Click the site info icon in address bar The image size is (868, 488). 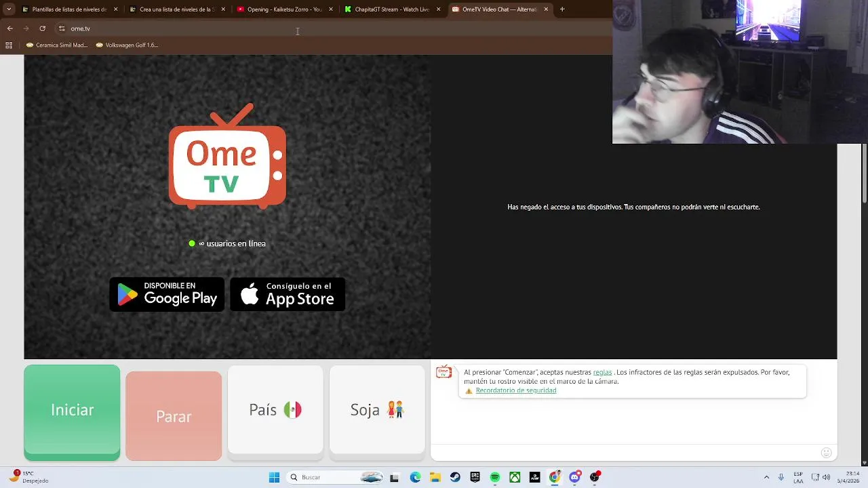62,28
